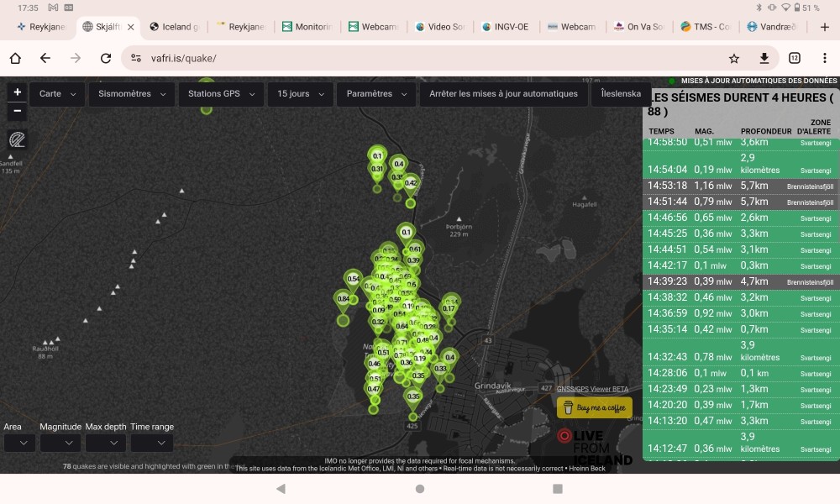Stop automatic updates via 'Arrêter les mises à jour automatiques'
The image size is (840, 504).
(x=503, y=94)
